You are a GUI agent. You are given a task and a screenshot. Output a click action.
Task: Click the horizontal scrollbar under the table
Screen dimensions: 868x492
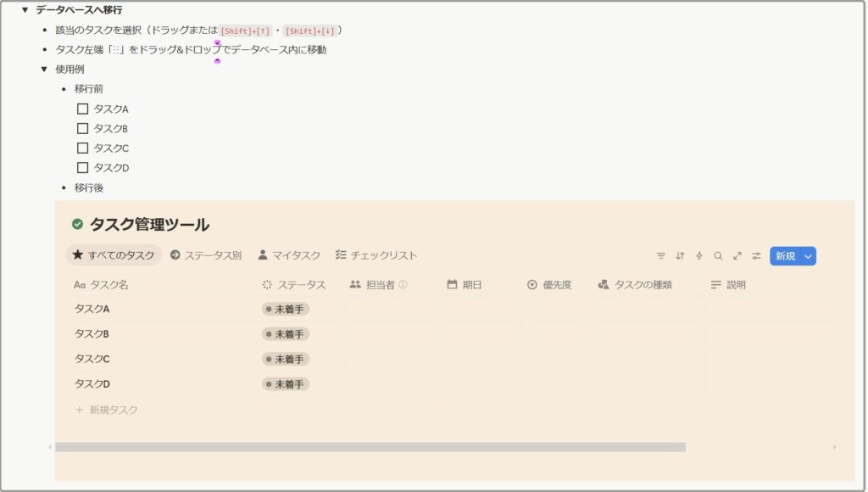point(370,447)
